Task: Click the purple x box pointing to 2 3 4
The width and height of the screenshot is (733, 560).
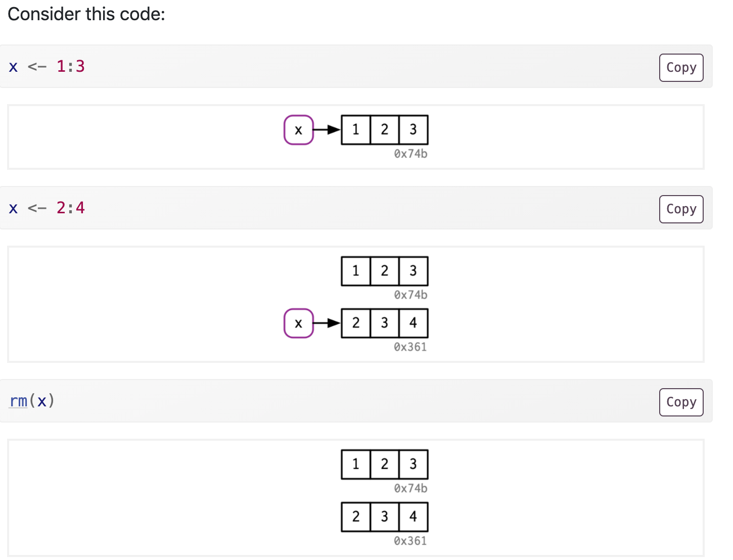Action: click(x=299, y=323)
